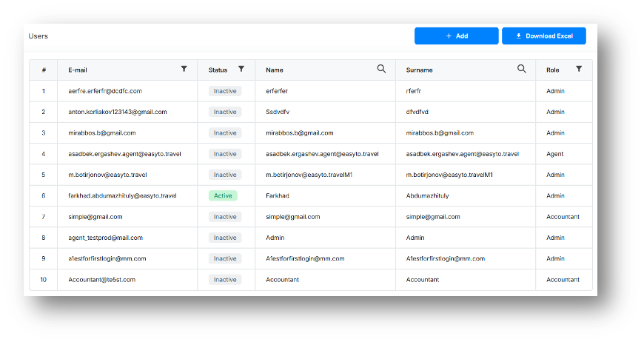Select the anton.korliakov123143@gmail.com row
This screenshot has width=644, height=342.
(118, 112)
